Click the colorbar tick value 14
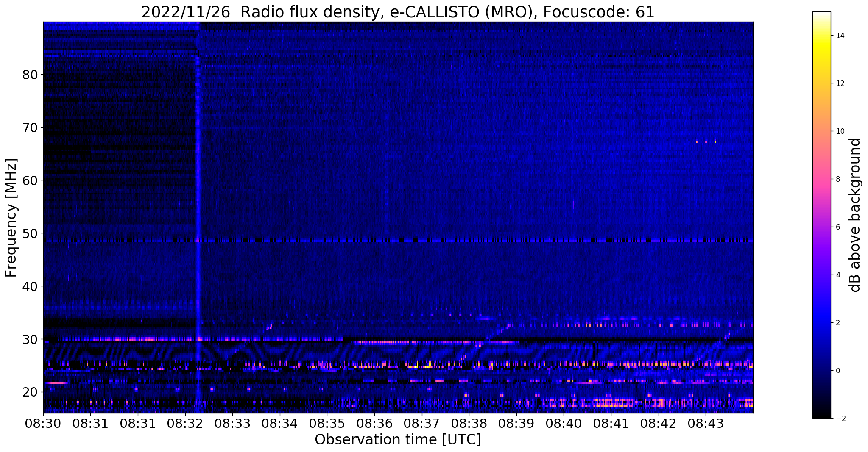Screen dimensions: 868x452 point(840,36)
